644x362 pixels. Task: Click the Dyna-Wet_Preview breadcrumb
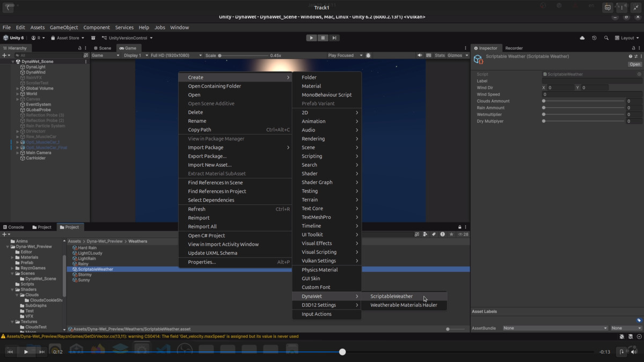tap(105, 241)
